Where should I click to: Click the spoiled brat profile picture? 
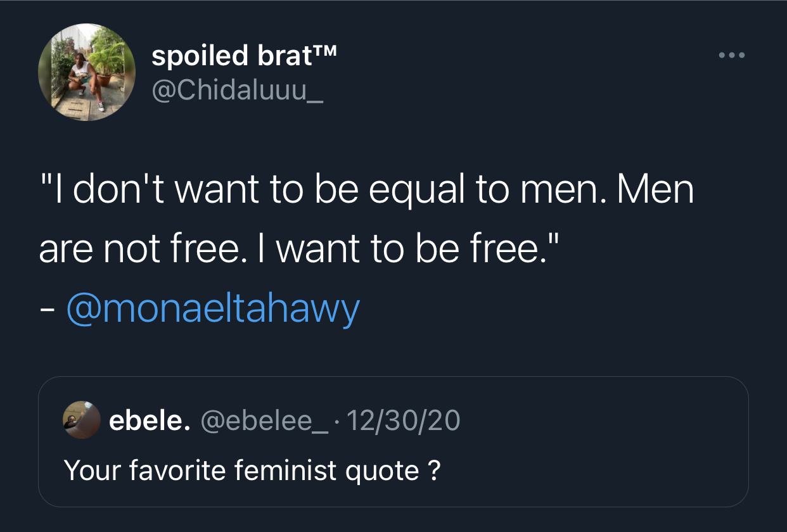(x=87, y=72)
